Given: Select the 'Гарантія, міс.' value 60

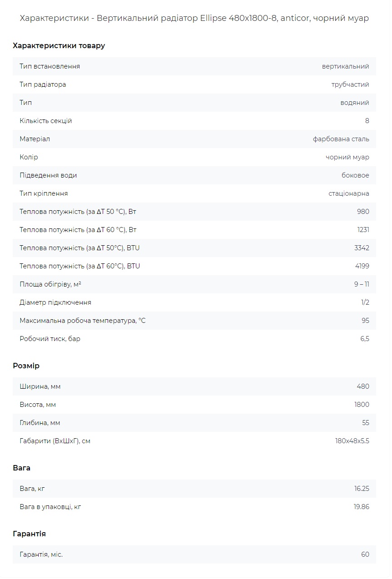Looking at the screenshot, I should 365,554.
